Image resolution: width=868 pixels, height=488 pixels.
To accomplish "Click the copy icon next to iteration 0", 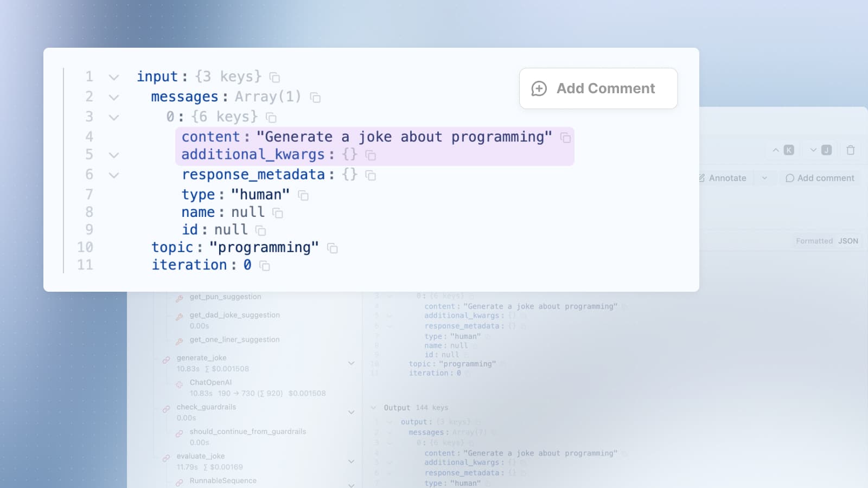I will pos(264,266).
